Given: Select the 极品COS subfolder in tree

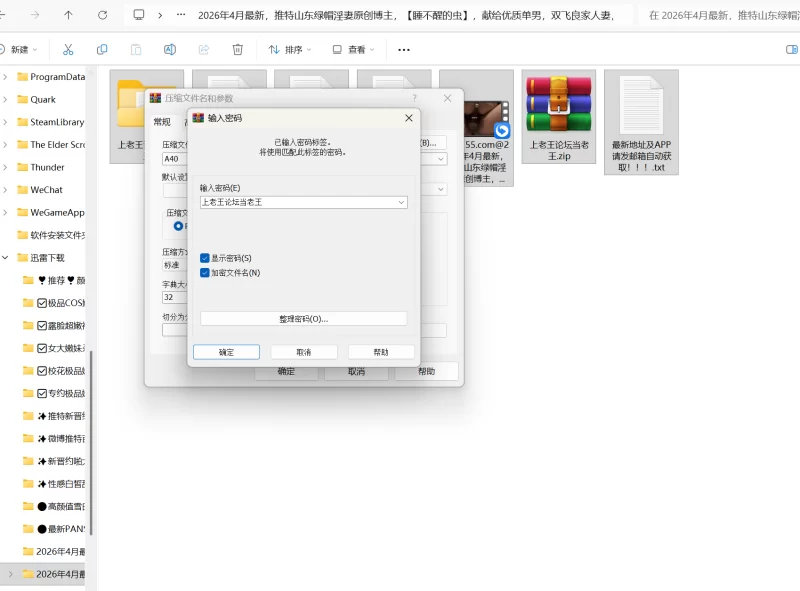Looking at the screenshot, I should (x=54, y=303).
